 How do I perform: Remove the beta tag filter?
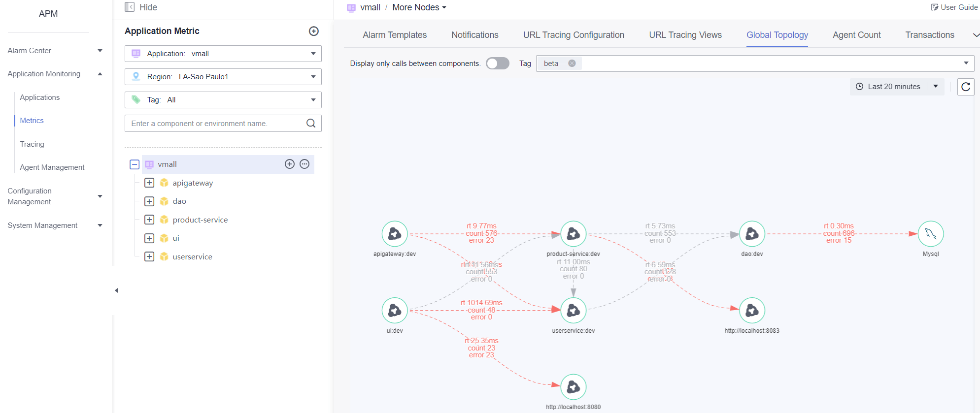click(572, 63)
